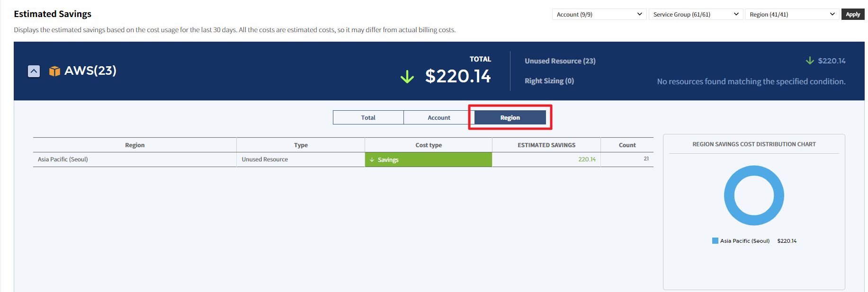Click Unused Resource (23) in the banner
Screen dimensions: 868x292
point(560,61)
